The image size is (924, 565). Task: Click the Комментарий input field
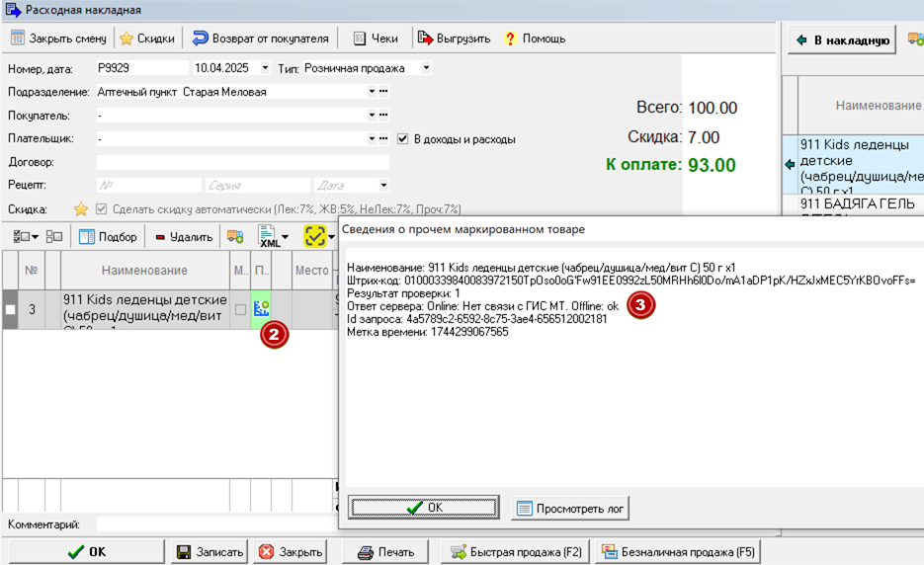click(216, 525)
